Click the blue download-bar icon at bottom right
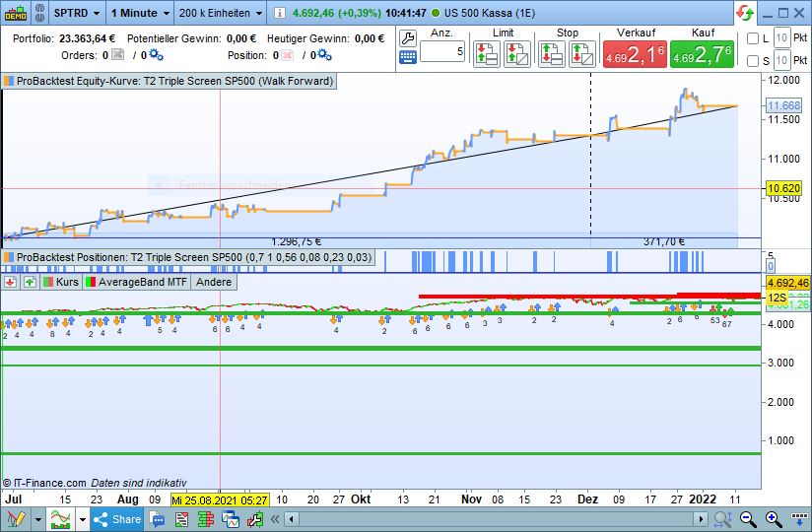This screenshot has width=812, height=532. [799, 518]
